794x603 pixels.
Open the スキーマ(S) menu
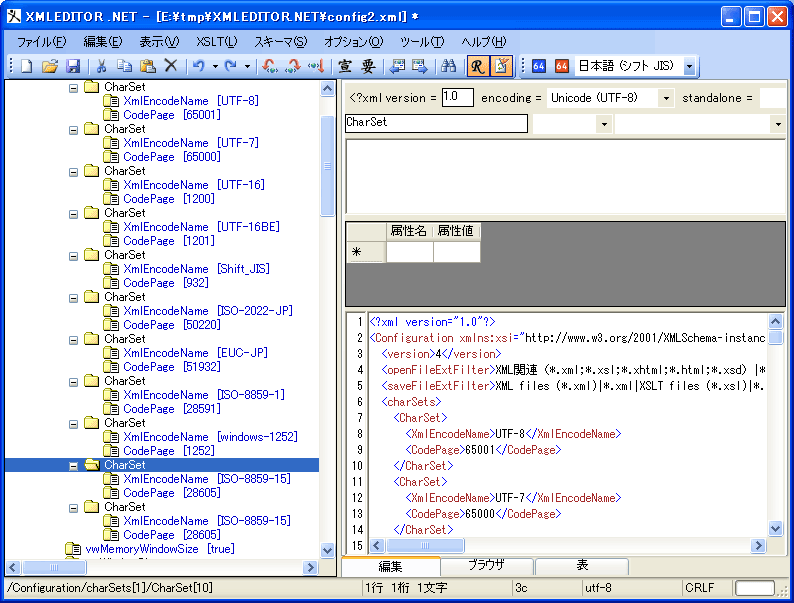pyautogui.click(x=281, y=42)
